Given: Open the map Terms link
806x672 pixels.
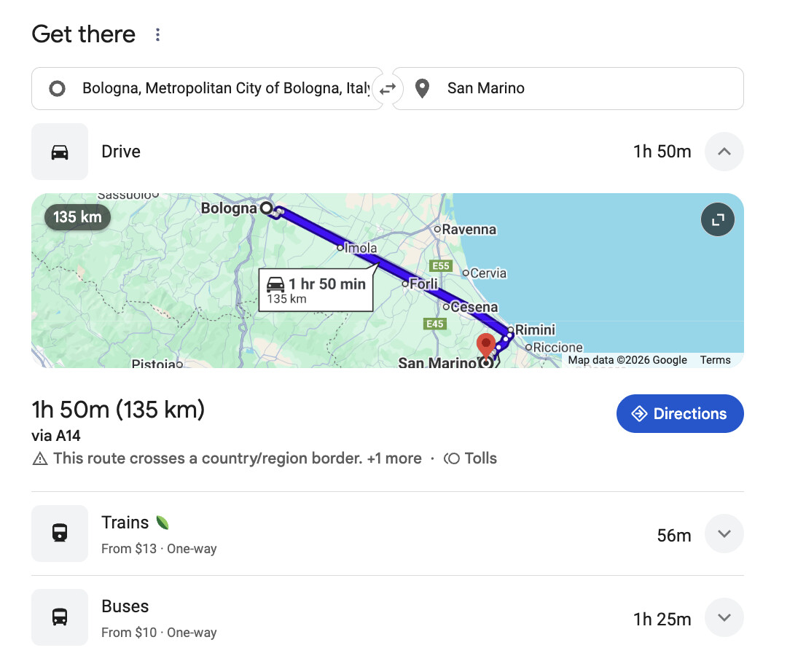Looking at the screenshot, I should click(715, 360).
